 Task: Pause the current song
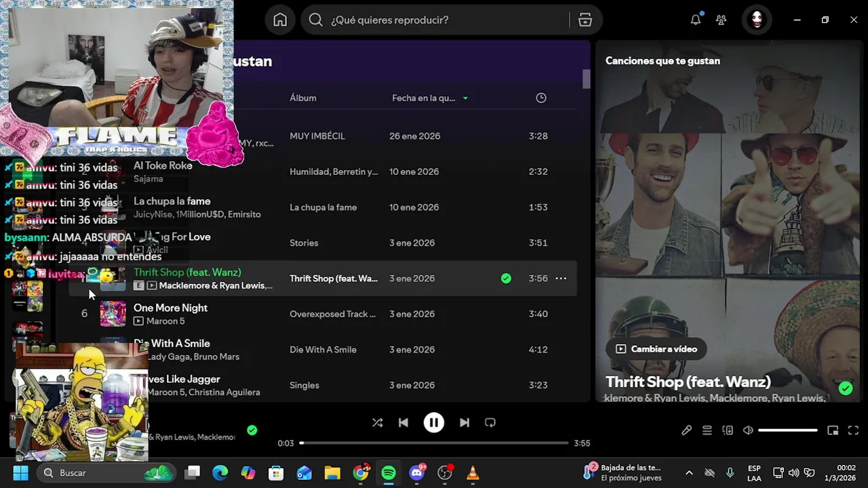pyautogui.click(x=434, y=422)
